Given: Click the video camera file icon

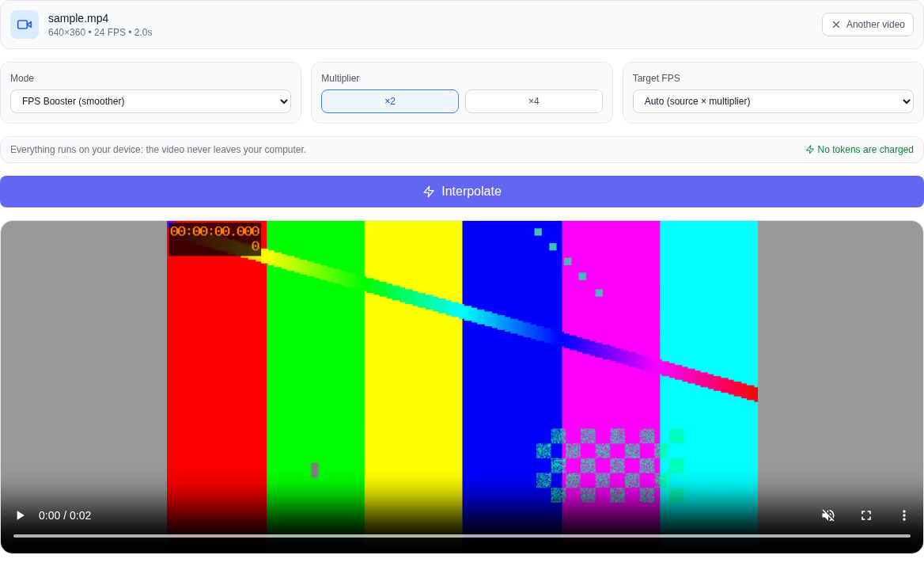Looking at the screenshot, I should pyautogui.click(x=25, y=25).
